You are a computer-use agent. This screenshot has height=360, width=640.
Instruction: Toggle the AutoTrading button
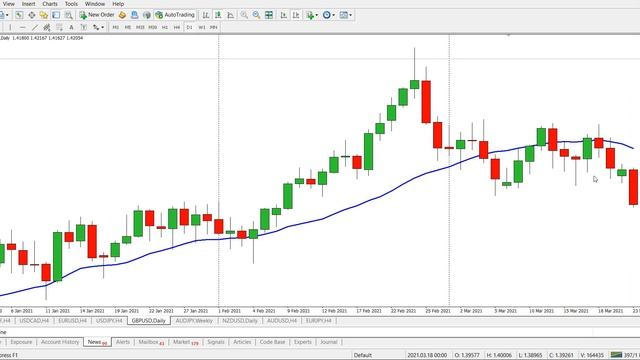(175, 15)
